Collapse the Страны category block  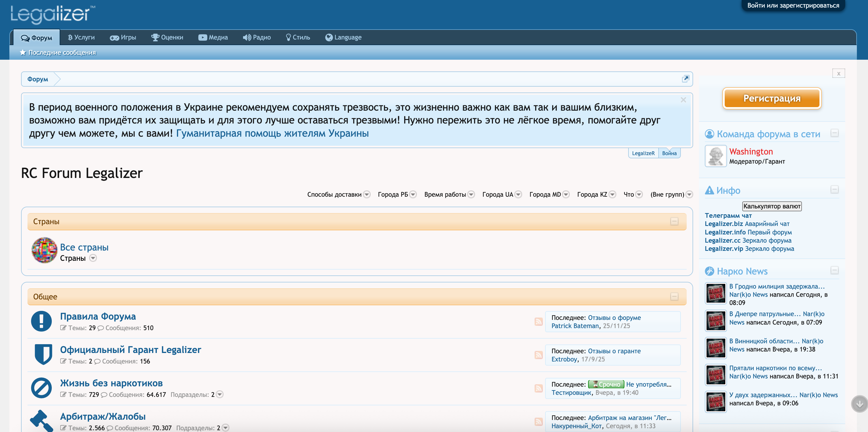coord(674,222)
